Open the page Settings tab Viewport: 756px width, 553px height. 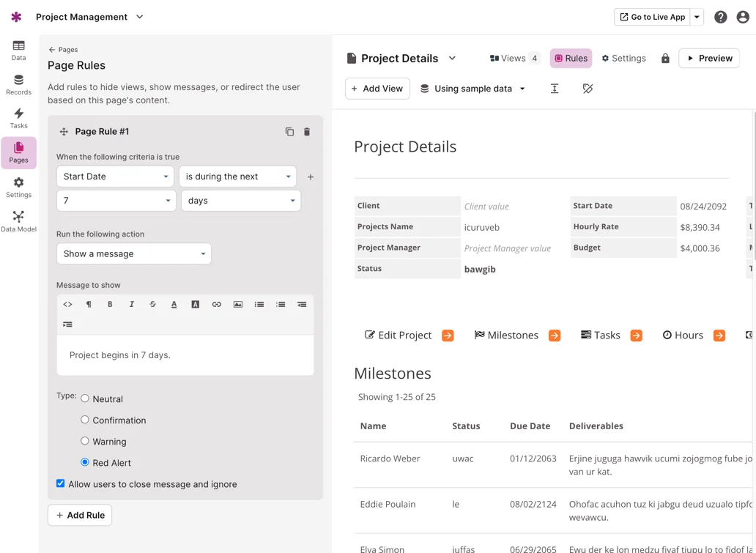pos(623,59)
